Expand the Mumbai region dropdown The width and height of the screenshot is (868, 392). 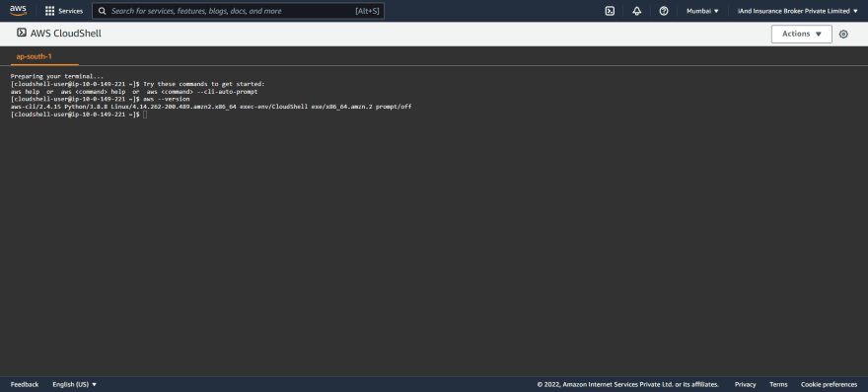pyautogui.click(x=702, y=11)
